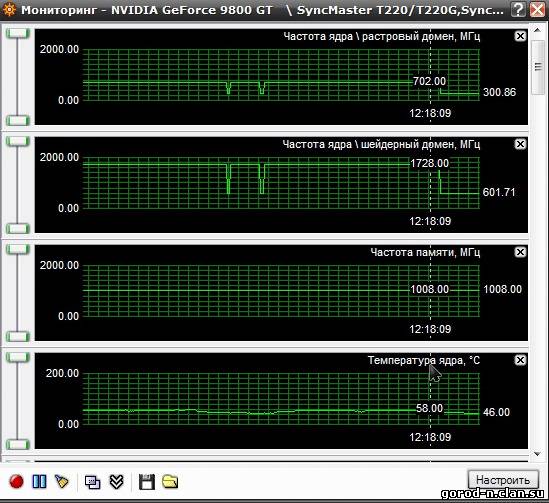Click the scrollbar up arrow
Viewport: 549px width, 503px height.
(537, 30)
